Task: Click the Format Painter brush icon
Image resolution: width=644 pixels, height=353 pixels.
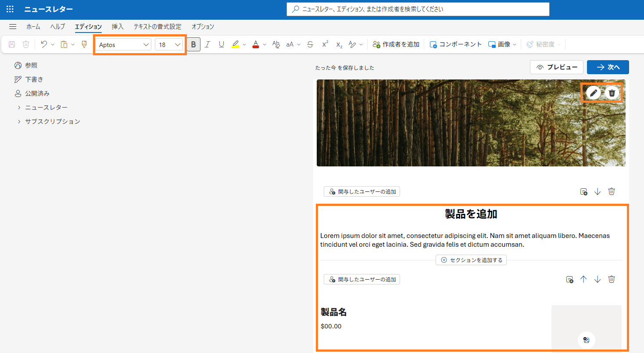Action: coord(84,44)
